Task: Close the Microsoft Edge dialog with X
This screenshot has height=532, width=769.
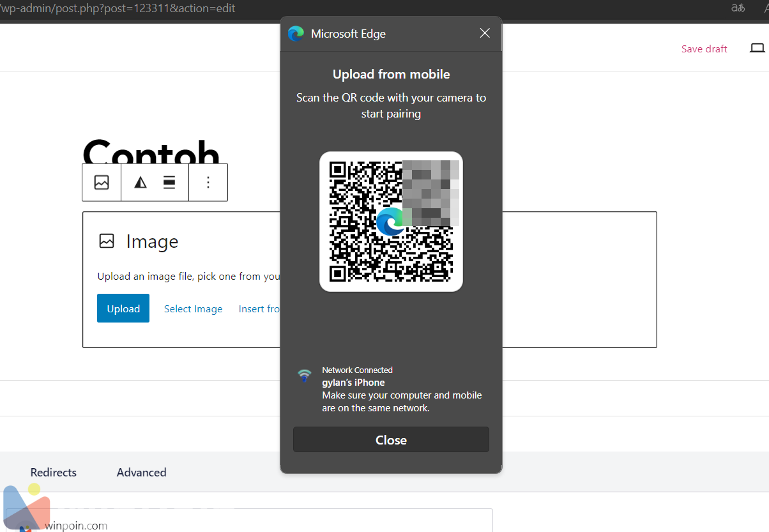Action: pos(485,33)
